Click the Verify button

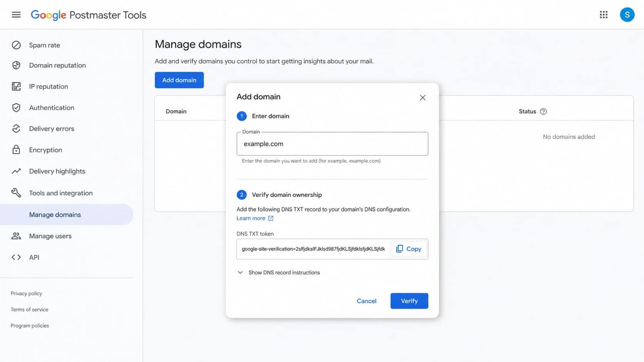pyautogui.click(x=409, y=301)
